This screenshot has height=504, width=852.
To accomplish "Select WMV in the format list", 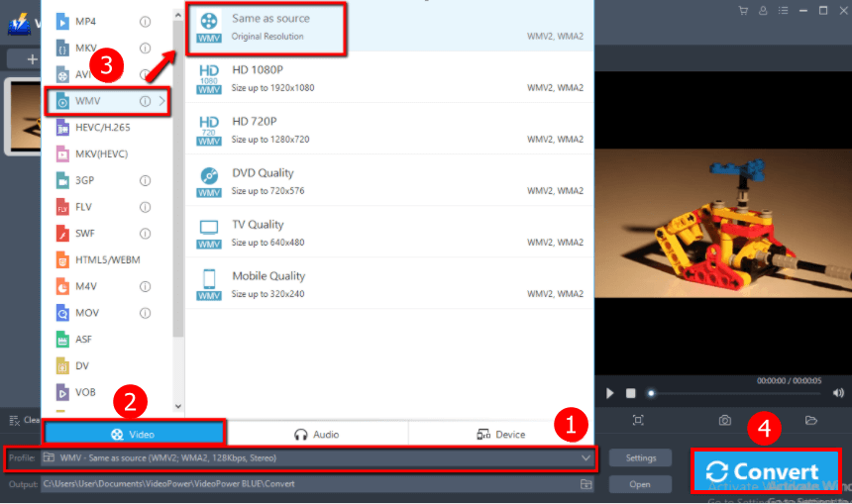I will click(108, 101).
